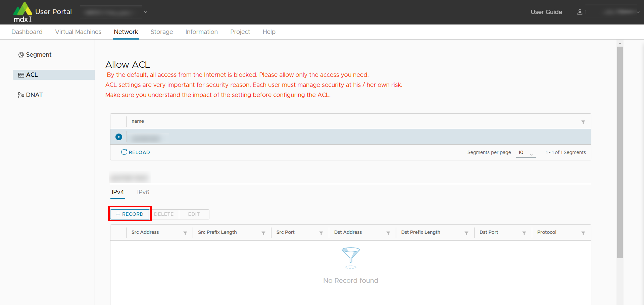Click the mdx logo icon
This screenshot has height=305, width=644.
(x=23, y=12)
